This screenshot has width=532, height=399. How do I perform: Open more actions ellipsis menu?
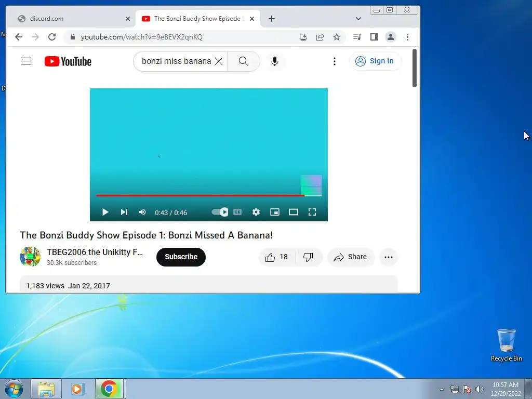389,257
